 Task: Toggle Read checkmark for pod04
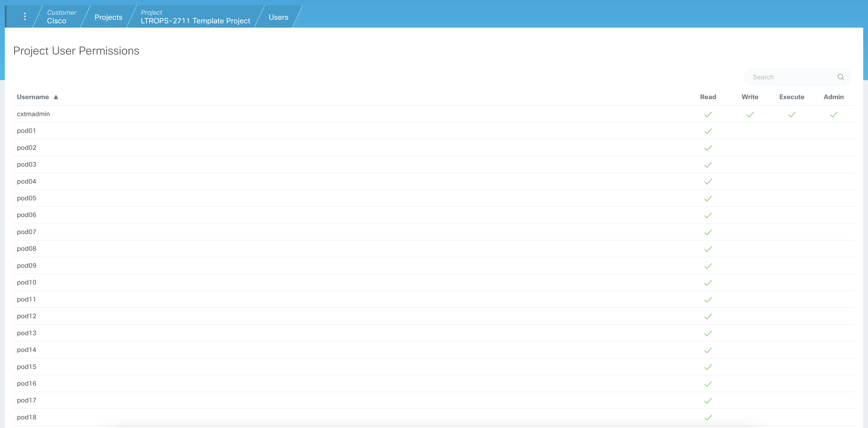click(708, 182)
